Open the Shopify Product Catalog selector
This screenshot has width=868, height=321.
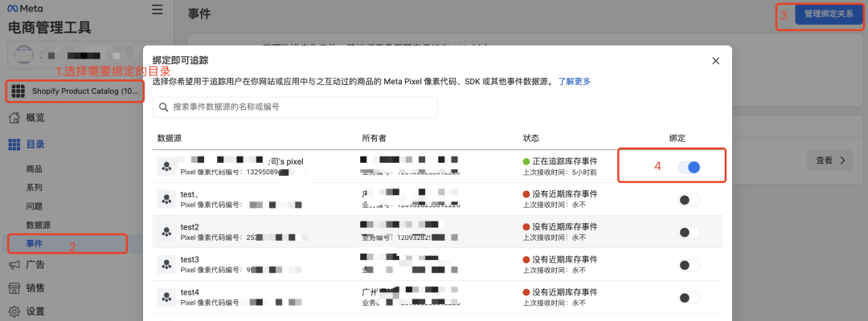pyautogui.click(x=76, y=91)
